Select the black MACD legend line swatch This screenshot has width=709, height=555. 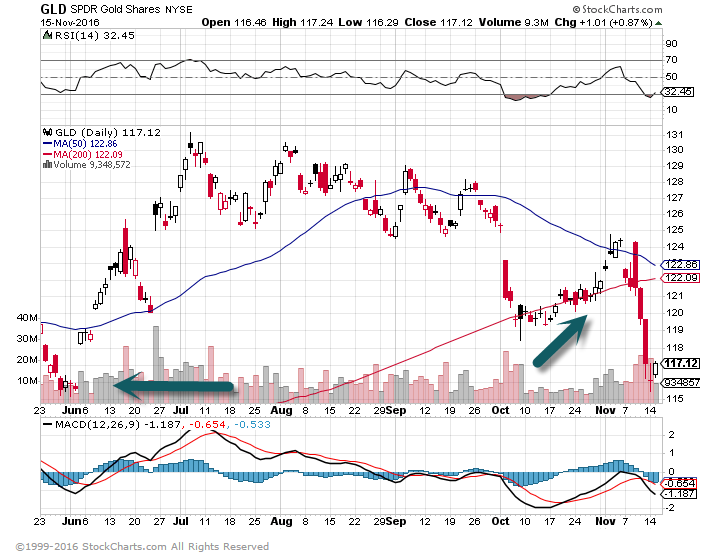click(47, 424)
